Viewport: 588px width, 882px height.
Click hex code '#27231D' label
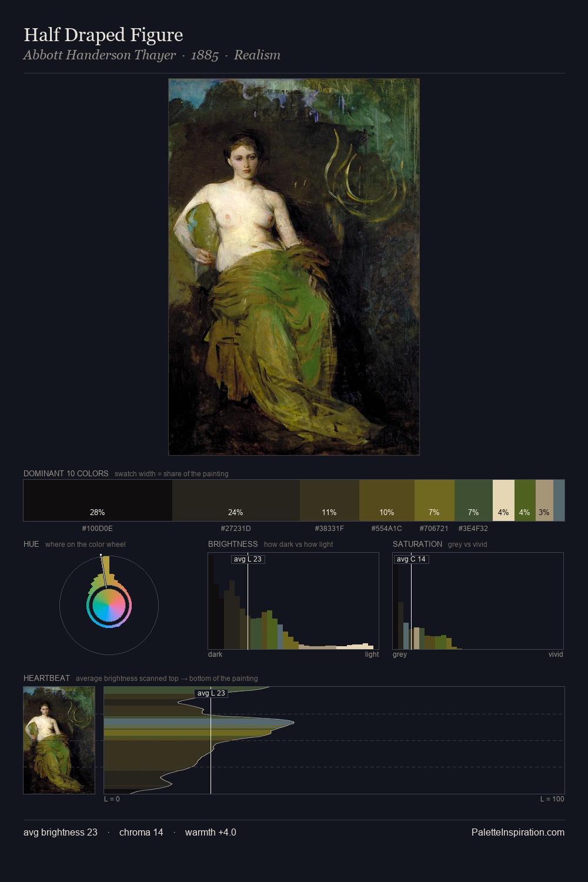tap(236, 529)
